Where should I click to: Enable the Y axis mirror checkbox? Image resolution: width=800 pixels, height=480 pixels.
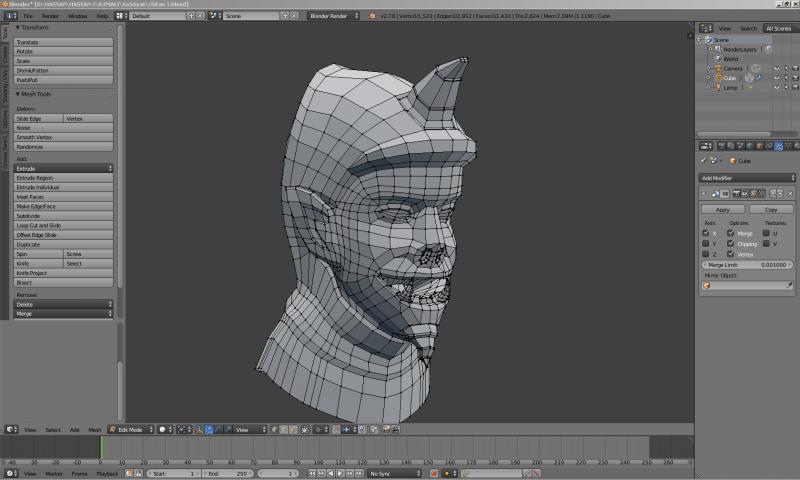click(706, 243)
